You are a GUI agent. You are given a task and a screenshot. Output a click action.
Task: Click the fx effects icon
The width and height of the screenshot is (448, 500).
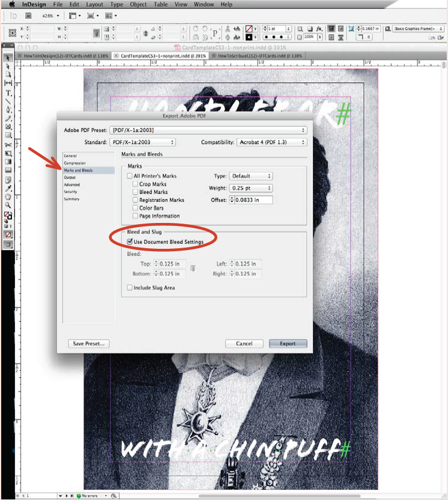click(x=319, y=29)
